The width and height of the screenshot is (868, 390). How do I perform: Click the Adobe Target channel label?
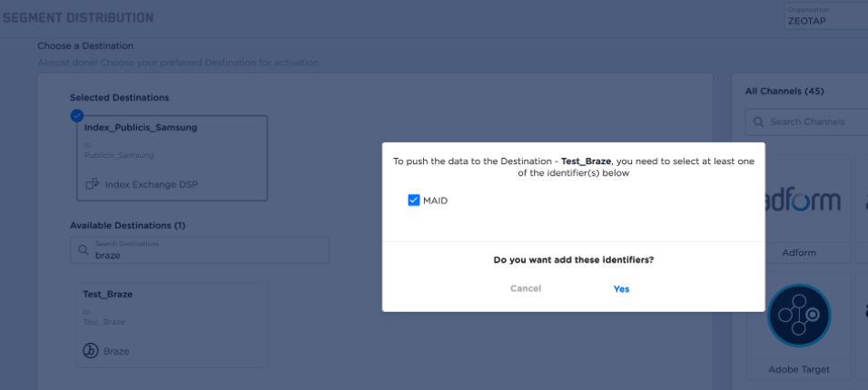798,369
